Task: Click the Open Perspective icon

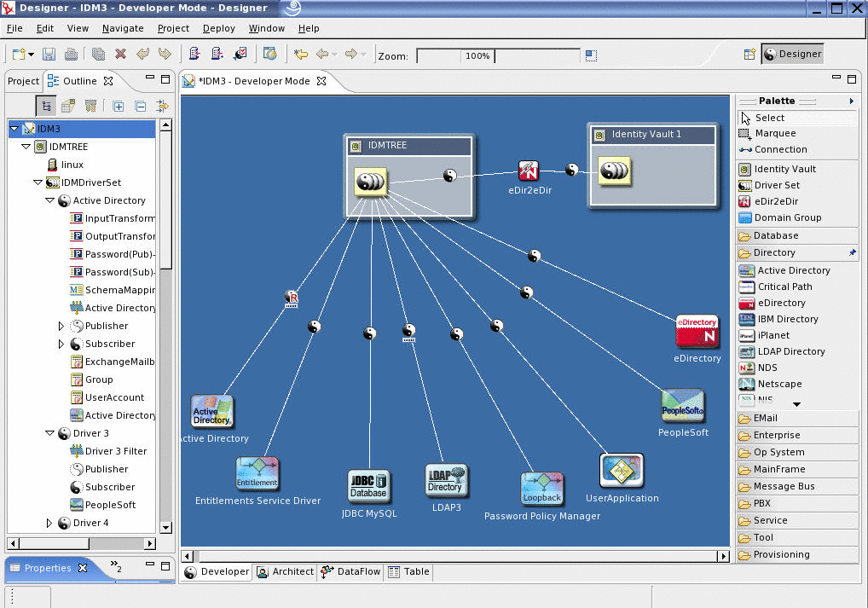Action: click(x=749, y=54)
